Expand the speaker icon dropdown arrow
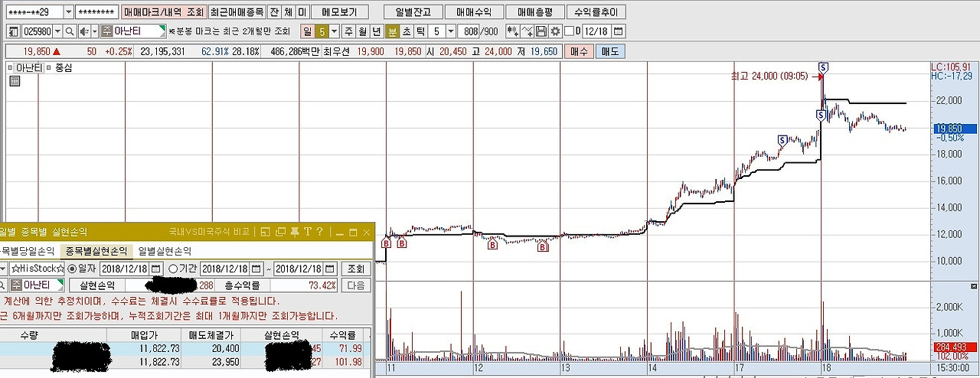This screenshot has width=980, height=378. (x=94, y=31)
